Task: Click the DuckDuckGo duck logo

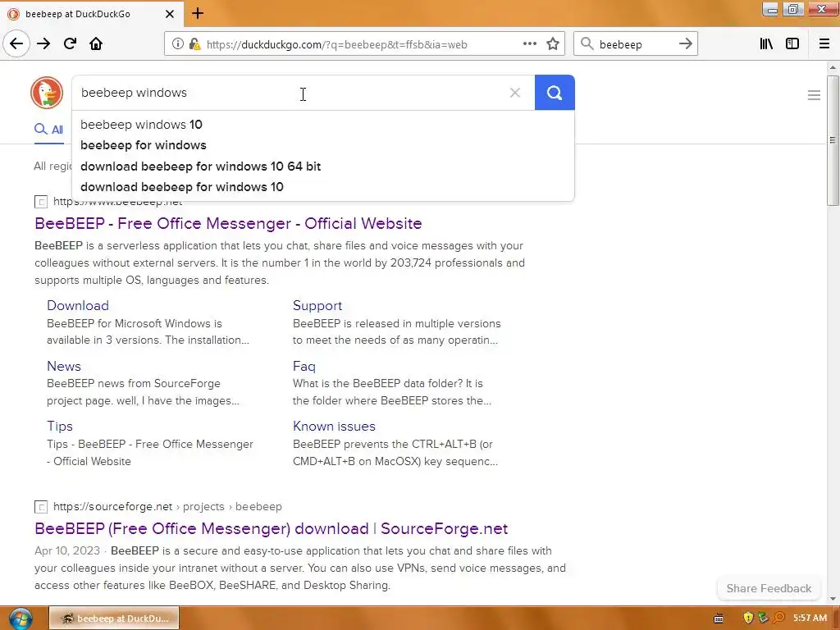Action: (47, 93)
